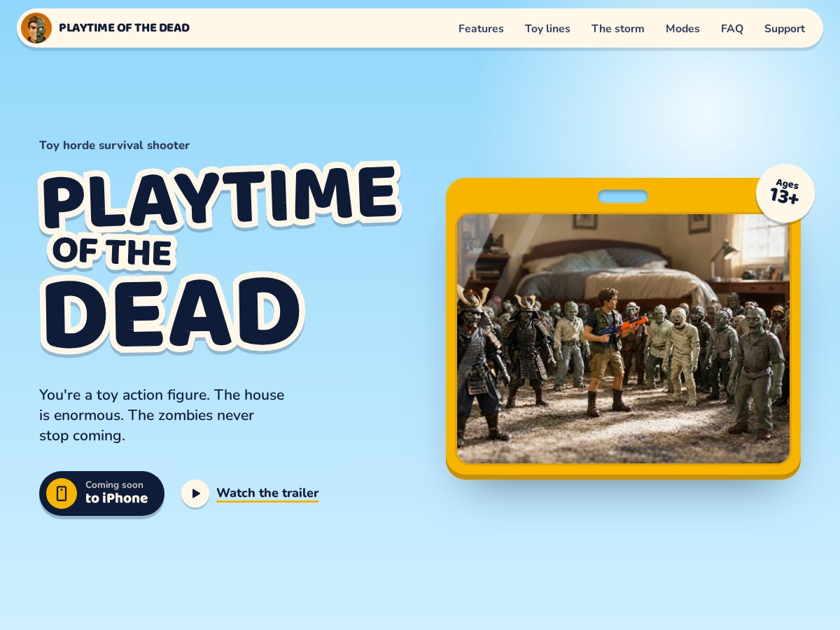
Task: Click the Ages 13+ badge
Action: pyautogui.click(x=785, y=193)
